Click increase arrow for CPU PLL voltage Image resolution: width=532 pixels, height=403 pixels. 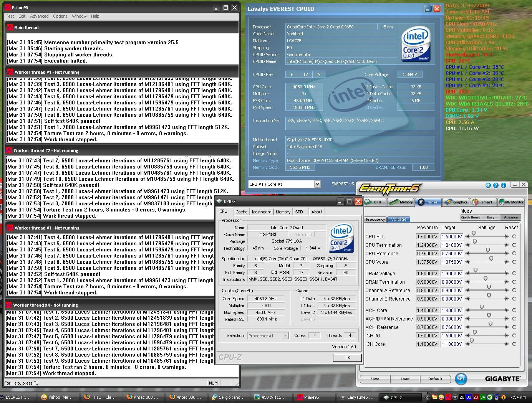tap(507, 236)
